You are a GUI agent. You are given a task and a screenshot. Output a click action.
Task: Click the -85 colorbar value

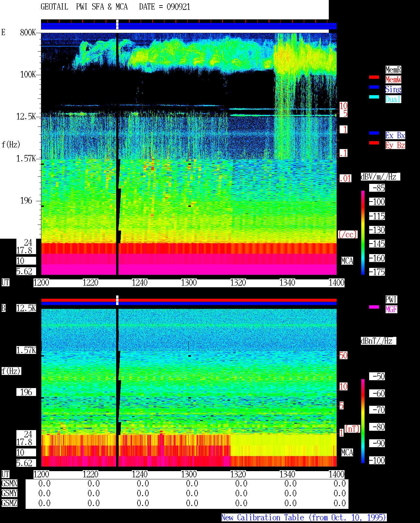click(377, 188)
